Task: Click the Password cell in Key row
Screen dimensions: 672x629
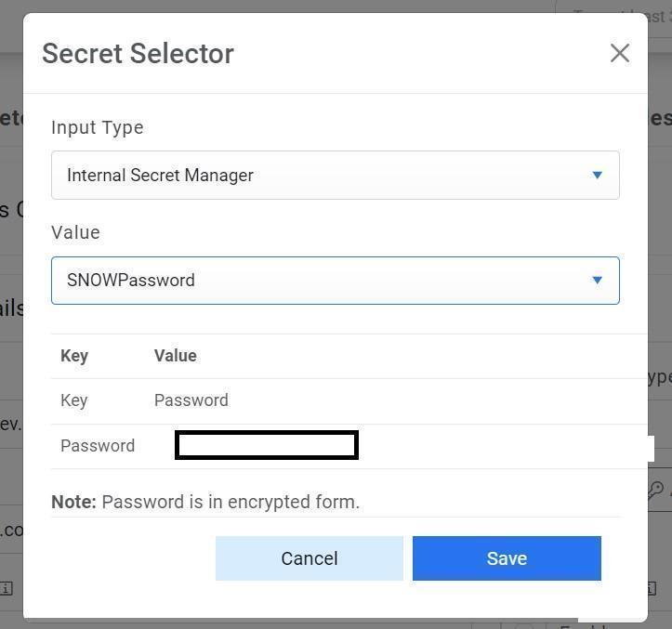Action: coord(191,400)
